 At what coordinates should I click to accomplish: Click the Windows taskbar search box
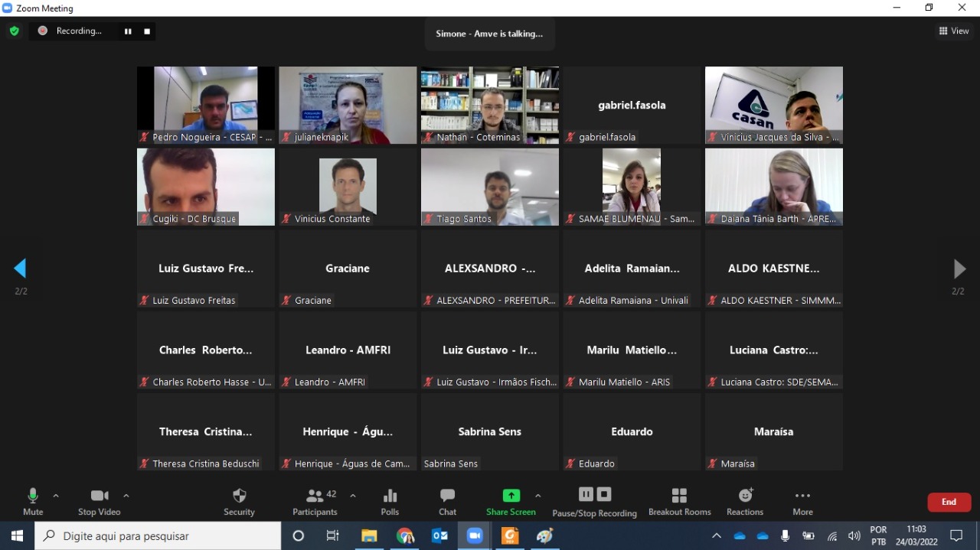click(158, 536)
